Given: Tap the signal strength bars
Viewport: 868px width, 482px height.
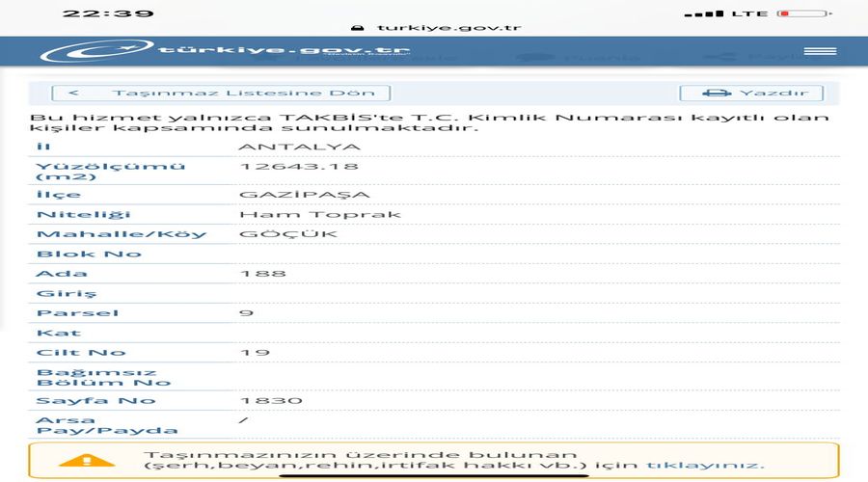Looking at the screenshot, I should pos(702,13).
